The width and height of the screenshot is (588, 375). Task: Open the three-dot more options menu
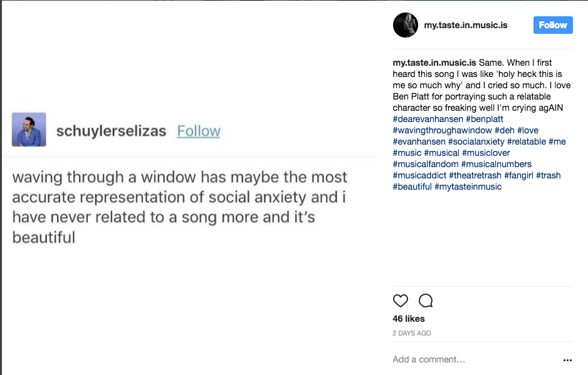567,360
